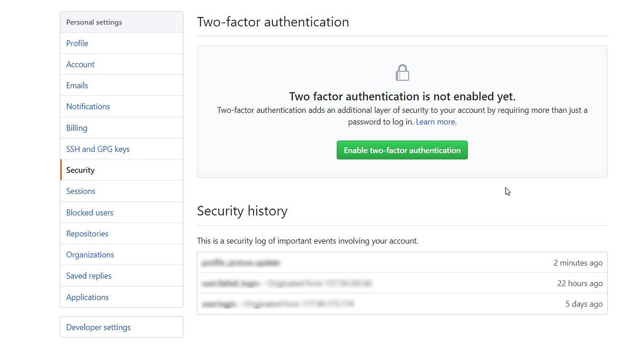This screenshot has height=356, width=644.
Task: Open SSH and GPG keys settings
Action: click(98, 149)
